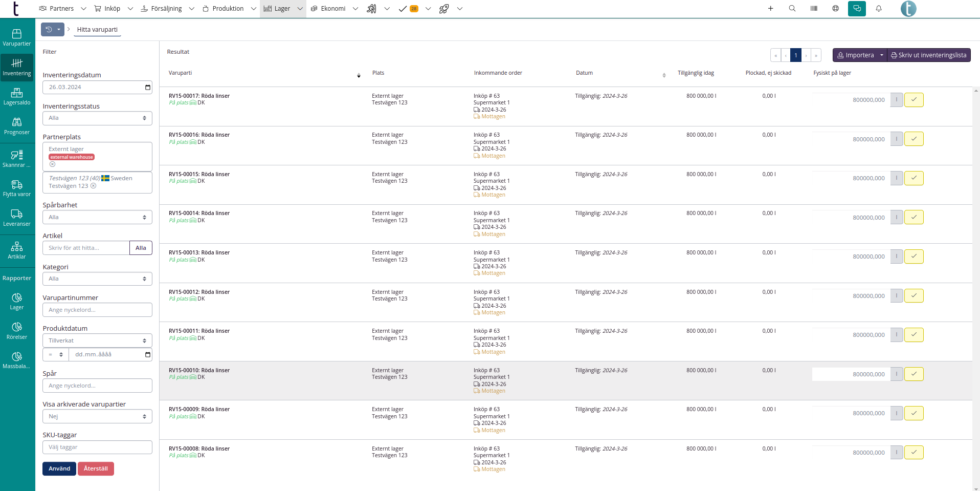Open Artiklar in the sidebar
Viewport: 980px width, 491px height.
click(x=17, y=251)
